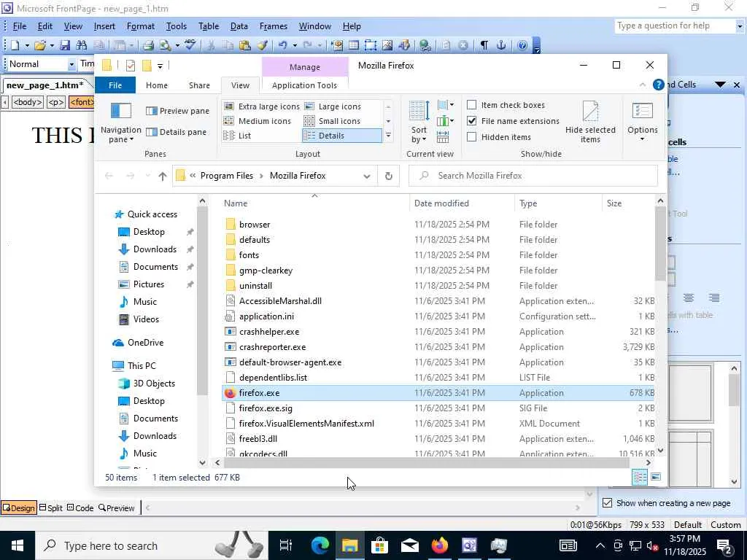Open Microsoft Edge from taskbar

coord(320,545)
